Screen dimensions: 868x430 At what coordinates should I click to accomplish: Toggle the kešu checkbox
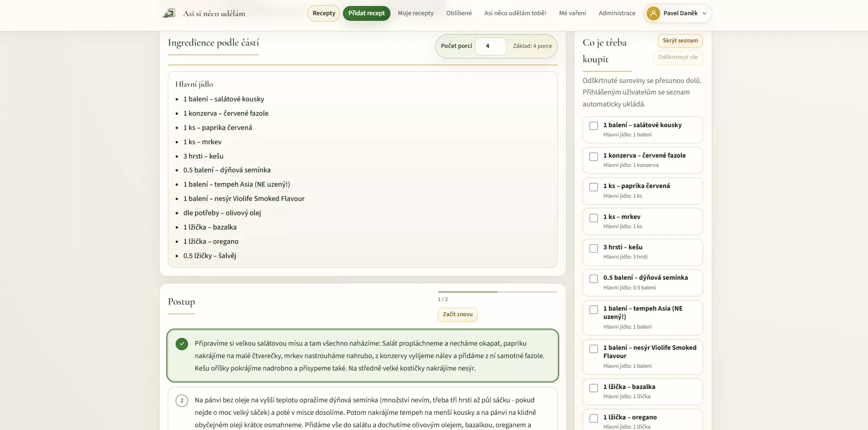pyautogui.click(x=594, y=248)
